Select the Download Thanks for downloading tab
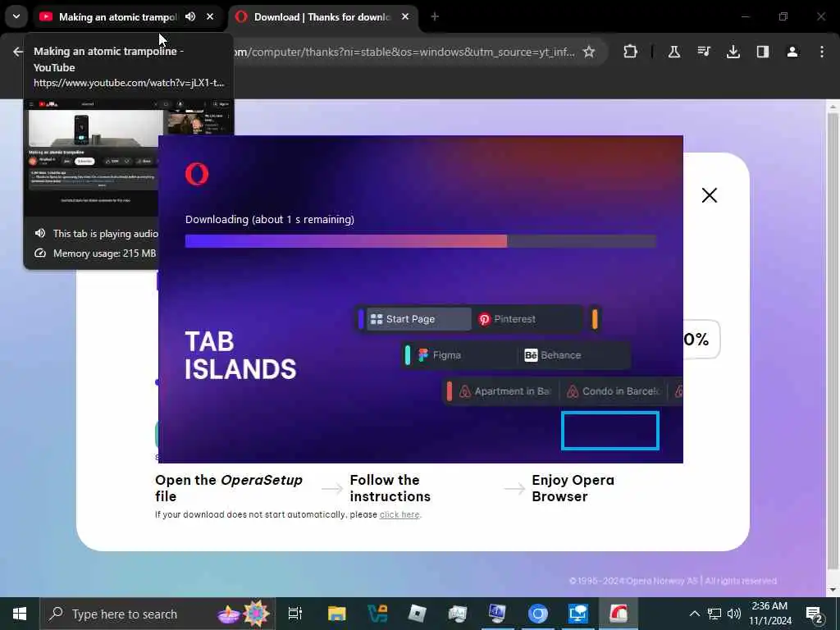This screenshot has width=840, height=630. tap(322, 17)
